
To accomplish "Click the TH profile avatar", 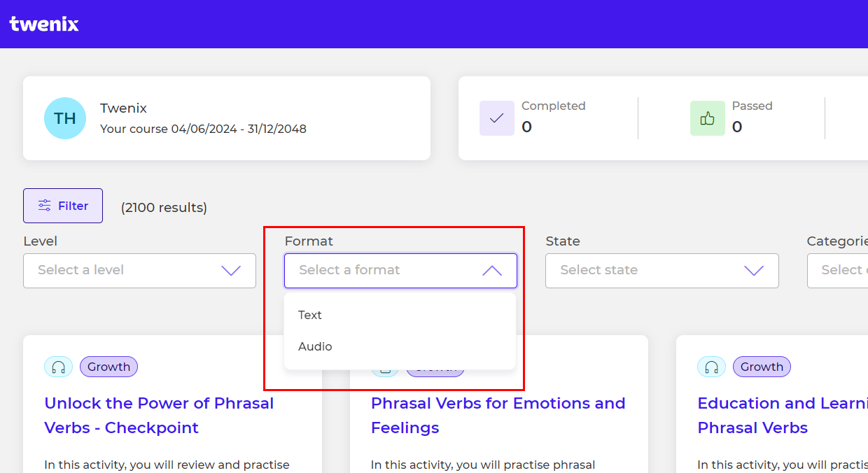I will point(65,118).
